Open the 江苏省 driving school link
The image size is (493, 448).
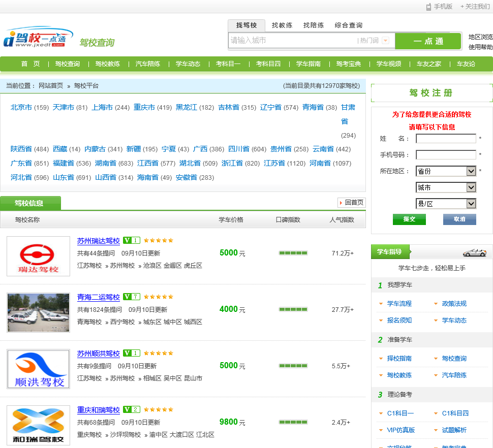[274, 164]
